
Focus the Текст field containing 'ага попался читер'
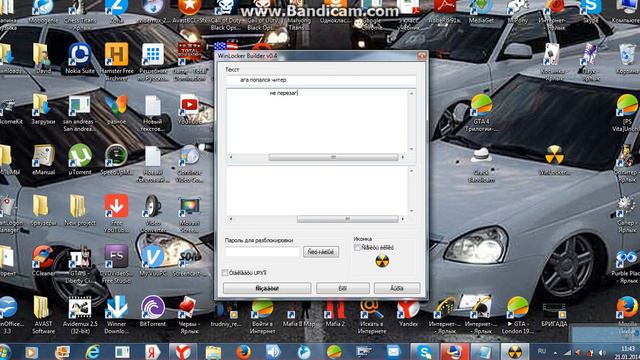(321, 80)
